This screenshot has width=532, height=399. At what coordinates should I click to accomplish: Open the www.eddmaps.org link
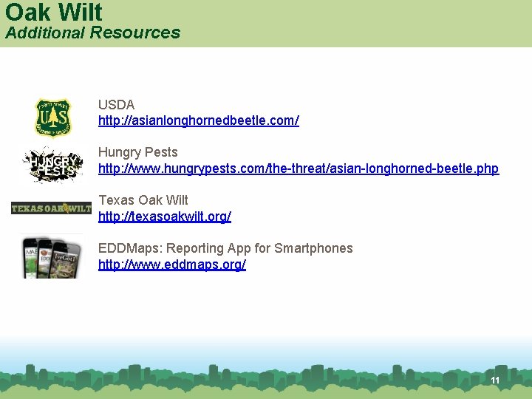point(172,265)
